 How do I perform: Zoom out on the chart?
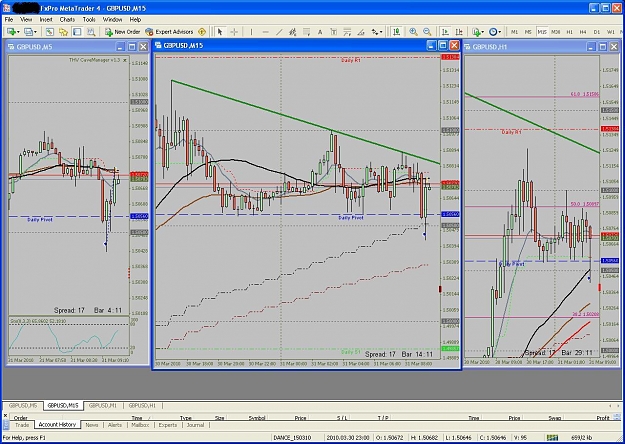pos(427,32)
